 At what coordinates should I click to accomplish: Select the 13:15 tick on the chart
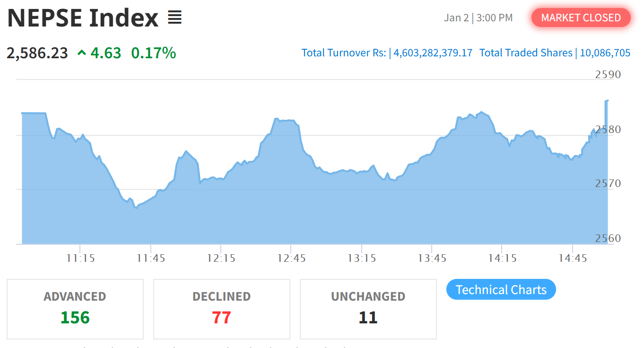click(361, 258)
